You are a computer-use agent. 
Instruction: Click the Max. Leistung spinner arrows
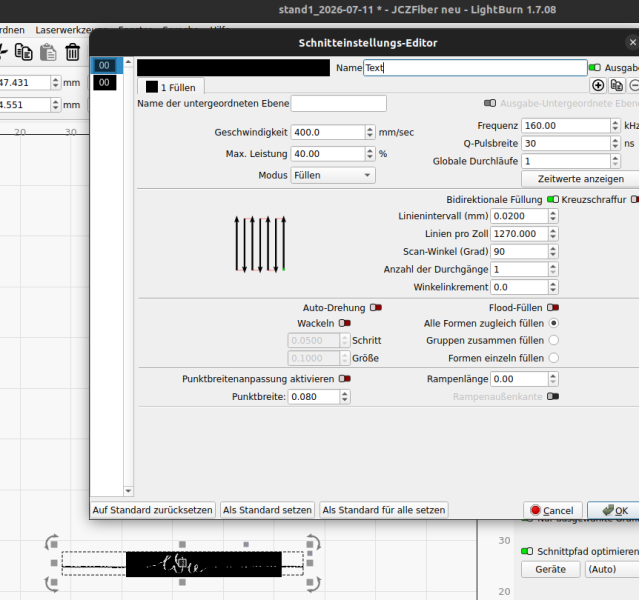(370, 154)
